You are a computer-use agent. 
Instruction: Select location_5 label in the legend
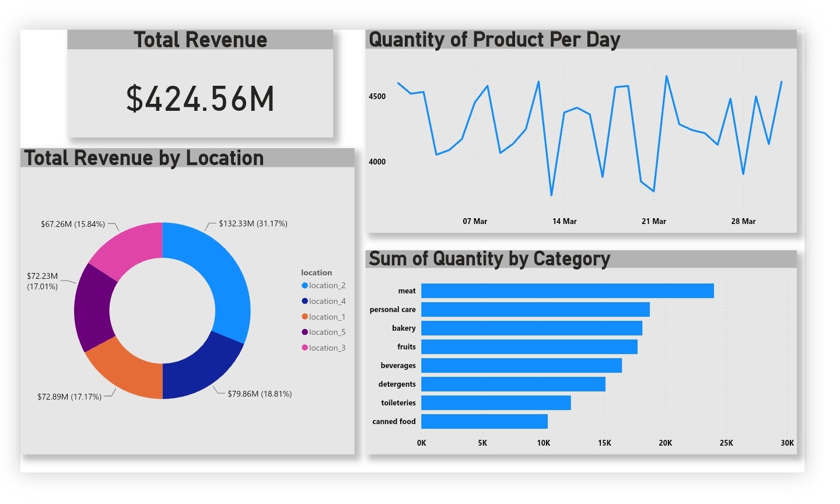pyautogui.click(x=327, y=332)
